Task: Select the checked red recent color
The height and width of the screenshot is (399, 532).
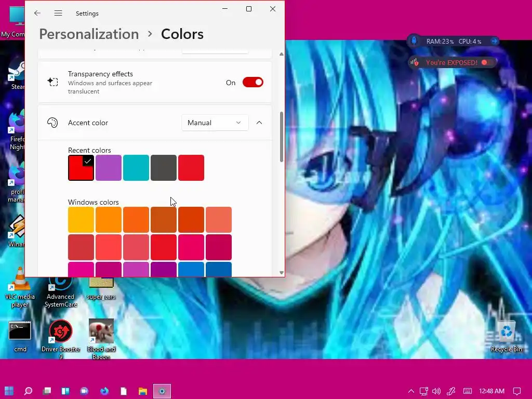Action: (x=81, y=168)
